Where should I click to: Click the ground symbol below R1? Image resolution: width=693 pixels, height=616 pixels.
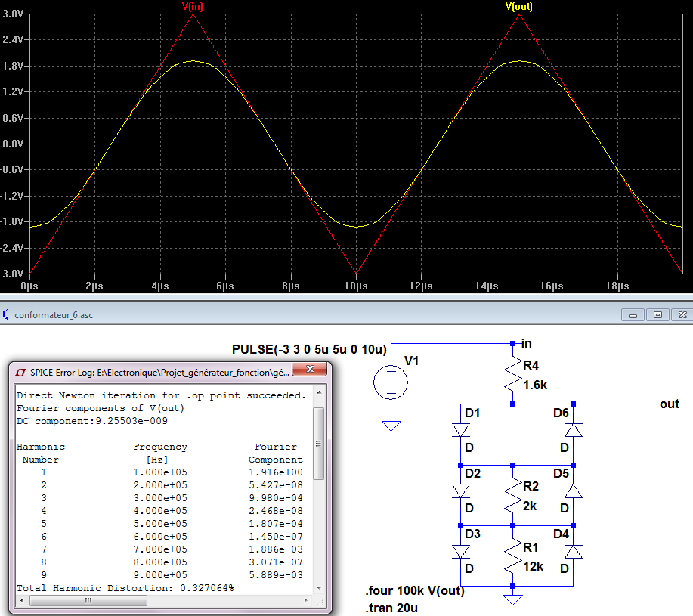512,599
